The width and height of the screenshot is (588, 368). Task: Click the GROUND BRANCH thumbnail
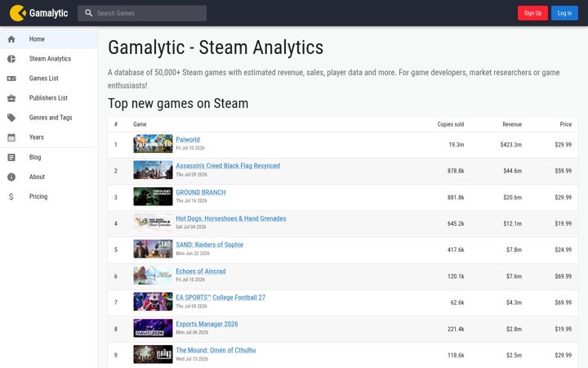tap(153, 196)
